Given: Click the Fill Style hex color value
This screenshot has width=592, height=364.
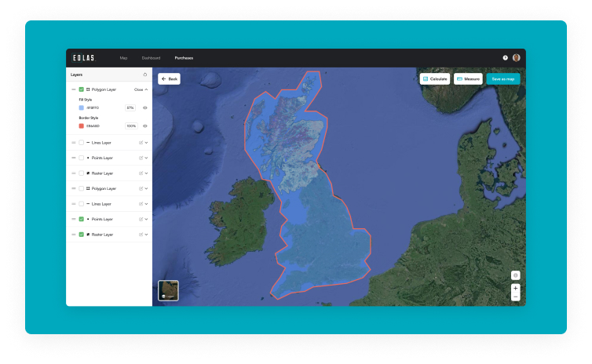Looking at the screenshot, I should (93, 108).
